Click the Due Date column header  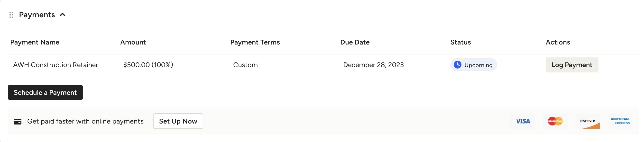coord(355,42)
